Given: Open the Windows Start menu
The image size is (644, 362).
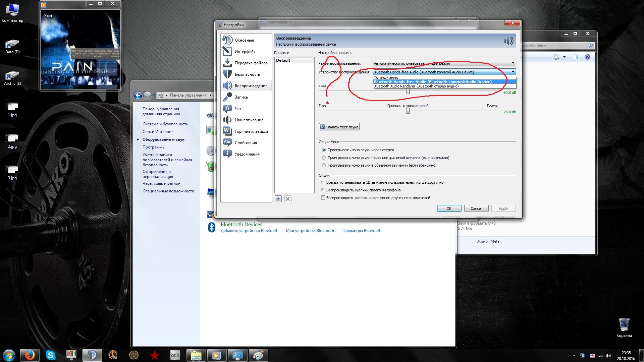Looking at the screenshot, I should (x=9, y=355).
